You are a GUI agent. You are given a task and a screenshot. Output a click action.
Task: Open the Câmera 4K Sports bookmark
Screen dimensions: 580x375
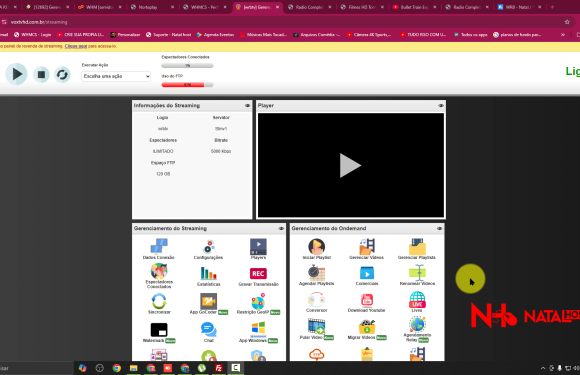(x=369, y=35)
